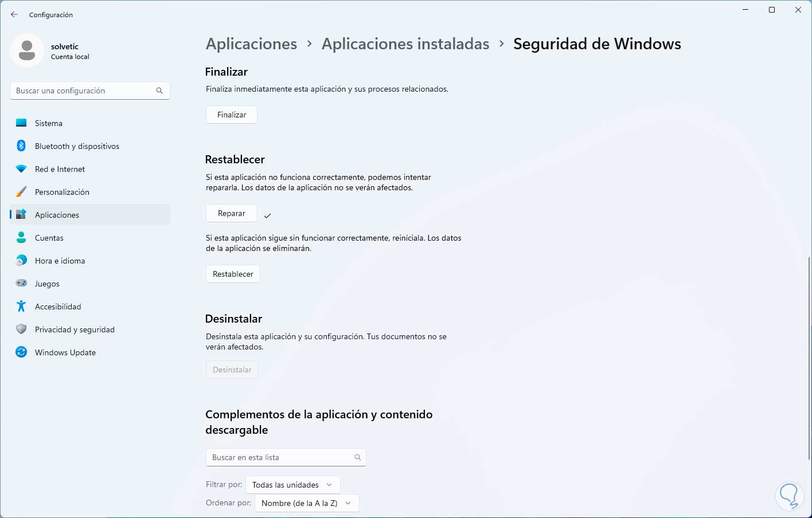Click the Reparar button
The height and width of the screenshot is (518, 812).
(232, 213)
